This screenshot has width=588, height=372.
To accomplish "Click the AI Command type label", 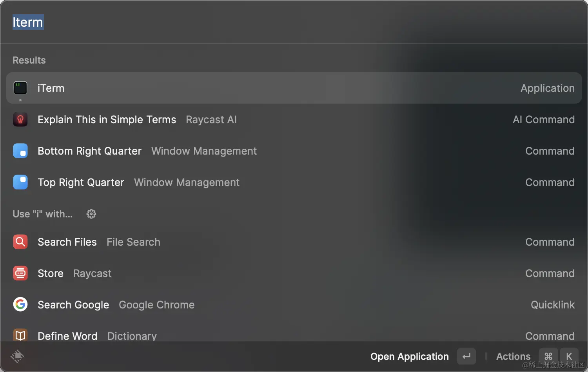I will (544, 120).
